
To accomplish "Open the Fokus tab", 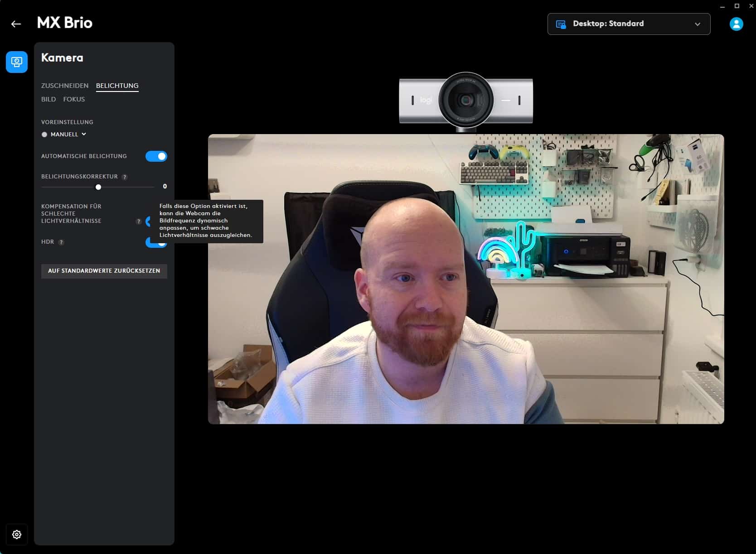I will [x=74, y=99].
